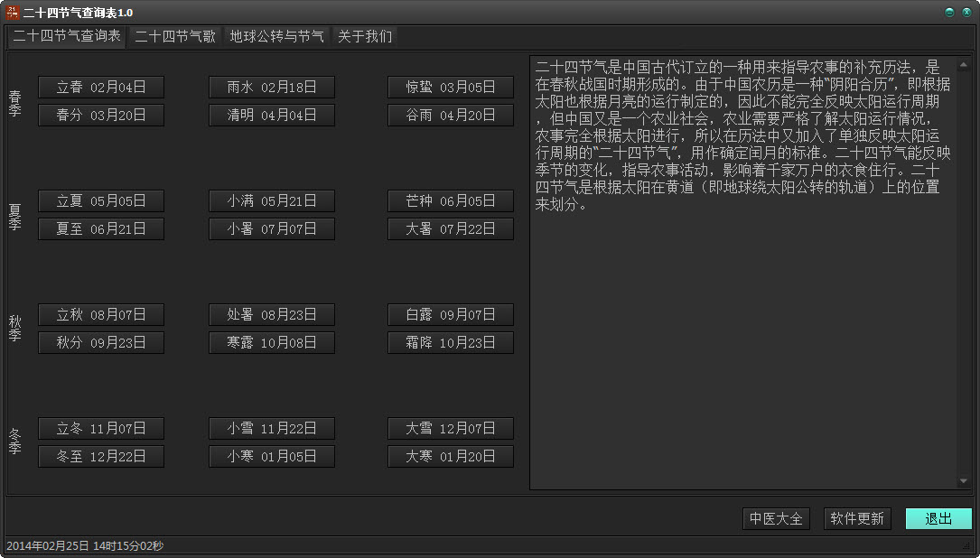Open the 地球公转与节气 tab
This screenshot has width=980, height=558.
[x=276, y=36]
